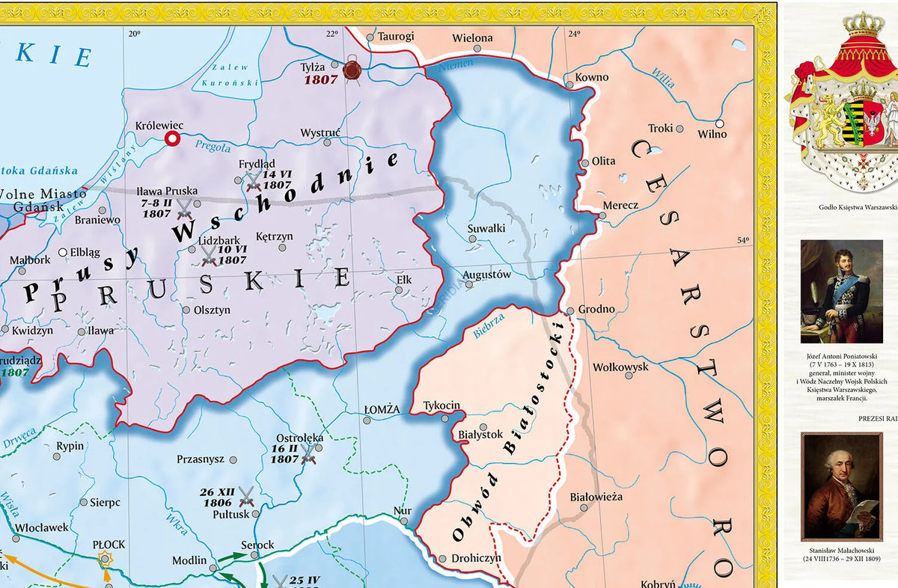This screenshot has width=898, height=588.
Task: Click the crossed-swords icon near Ostrołęka
Action: point(308,456)
